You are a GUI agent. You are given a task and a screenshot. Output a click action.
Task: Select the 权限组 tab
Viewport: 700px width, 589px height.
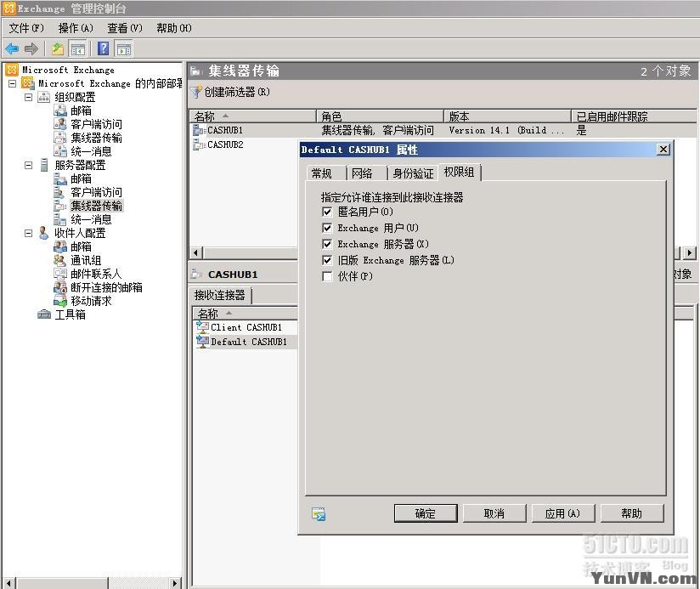pos(460,172)
